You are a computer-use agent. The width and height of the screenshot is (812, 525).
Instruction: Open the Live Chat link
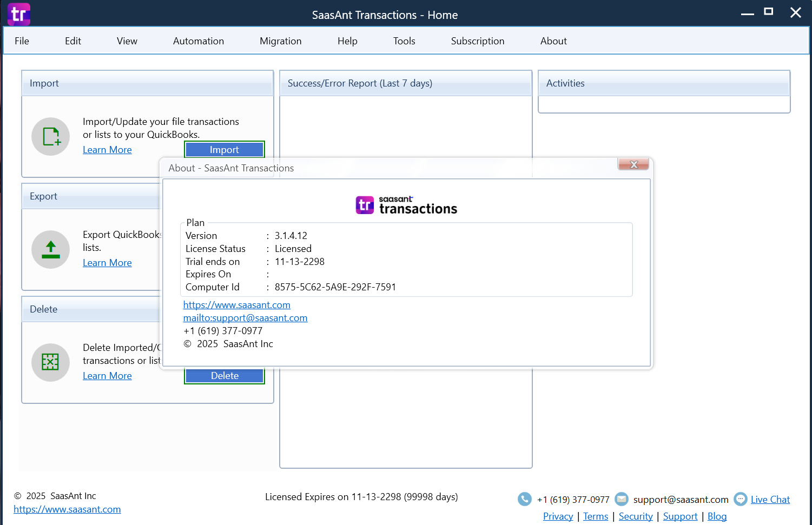770,500
